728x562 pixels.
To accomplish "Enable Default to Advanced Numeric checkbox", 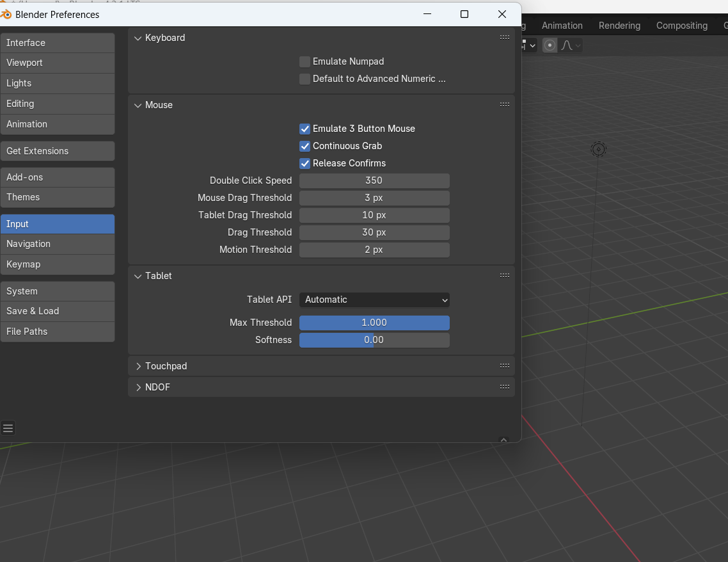I will pyautogui.click(x=305, y=79).
